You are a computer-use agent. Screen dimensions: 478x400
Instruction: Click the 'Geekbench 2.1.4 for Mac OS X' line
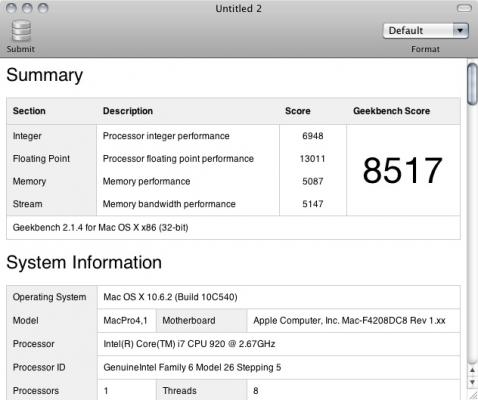click(x=100, y=228)
